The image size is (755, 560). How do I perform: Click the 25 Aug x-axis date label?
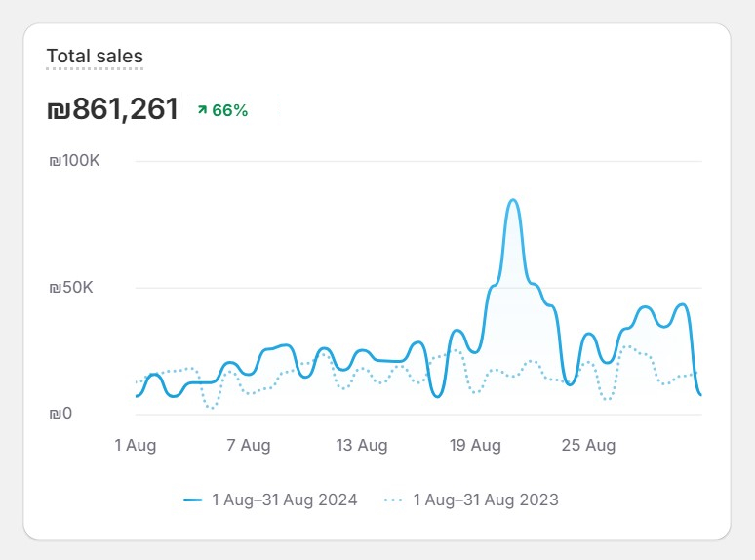point(588,445)
